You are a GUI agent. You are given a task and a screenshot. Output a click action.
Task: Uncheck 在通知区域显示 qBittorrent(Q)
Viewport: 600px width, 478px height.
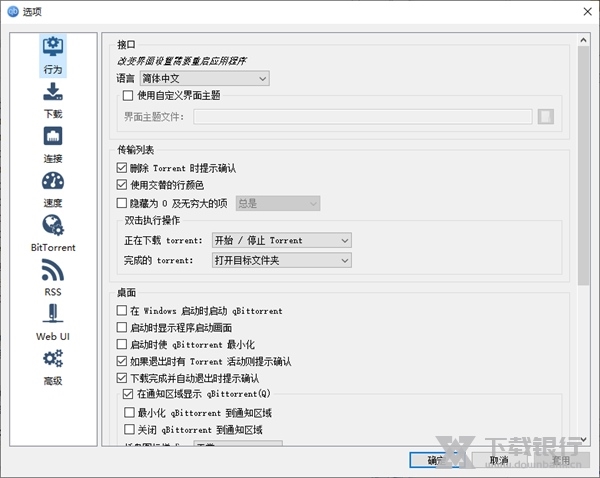point(128,394)
